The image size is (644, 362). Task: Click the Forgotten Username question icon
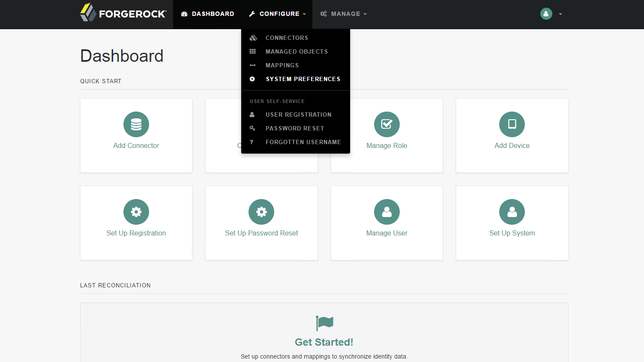[x=252, y=142]
